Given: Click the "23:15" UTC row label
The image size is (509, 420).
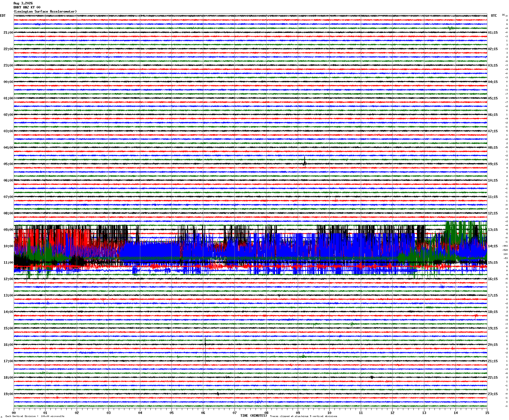Looking at the screenshot, I should click(493, 394).
